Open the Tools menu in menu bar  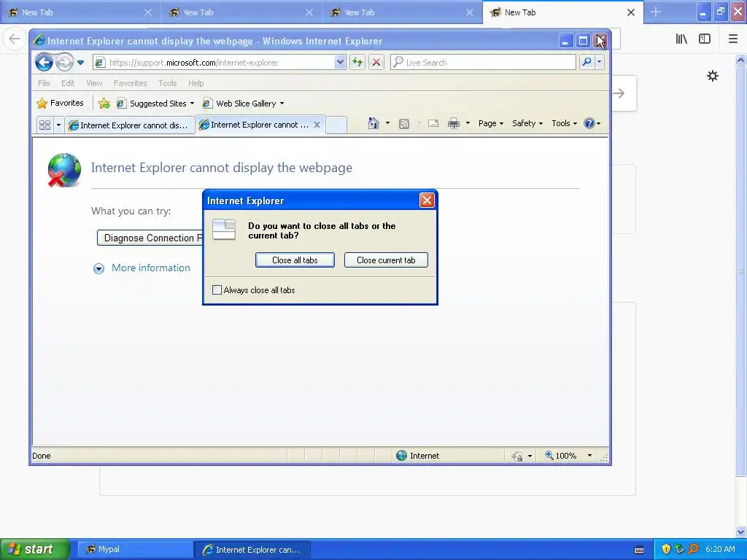pos(168,83)
